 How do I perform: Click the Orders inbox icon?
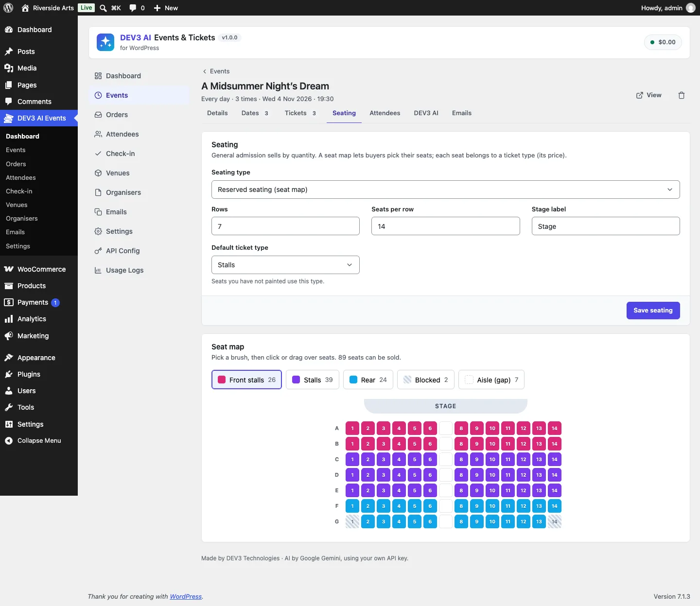98,115
